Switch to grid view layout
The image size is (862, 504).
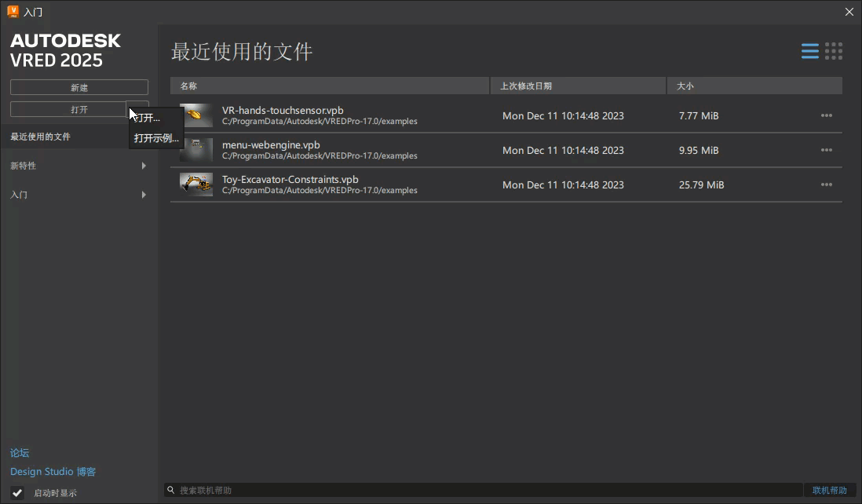(834, 51)
